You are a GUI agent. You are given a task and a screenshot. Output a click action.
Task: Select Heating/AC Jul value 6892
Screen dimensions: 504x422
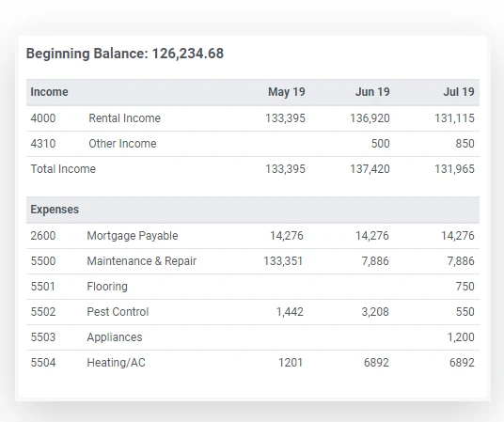pos(462,363)
